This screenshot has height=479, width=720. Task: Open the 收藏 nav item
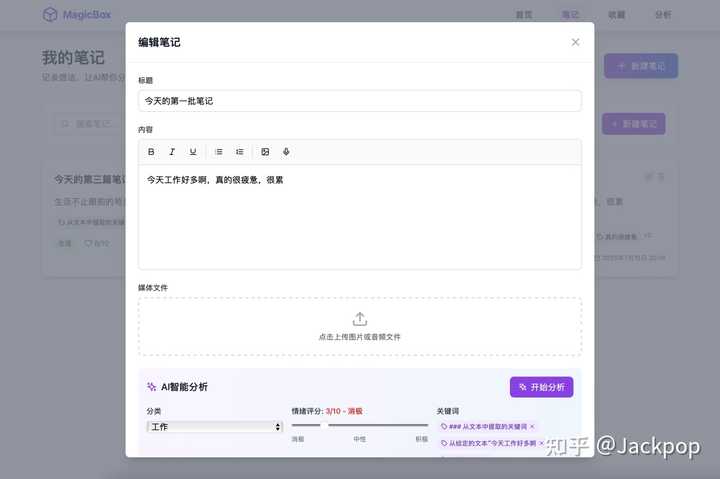616,15
